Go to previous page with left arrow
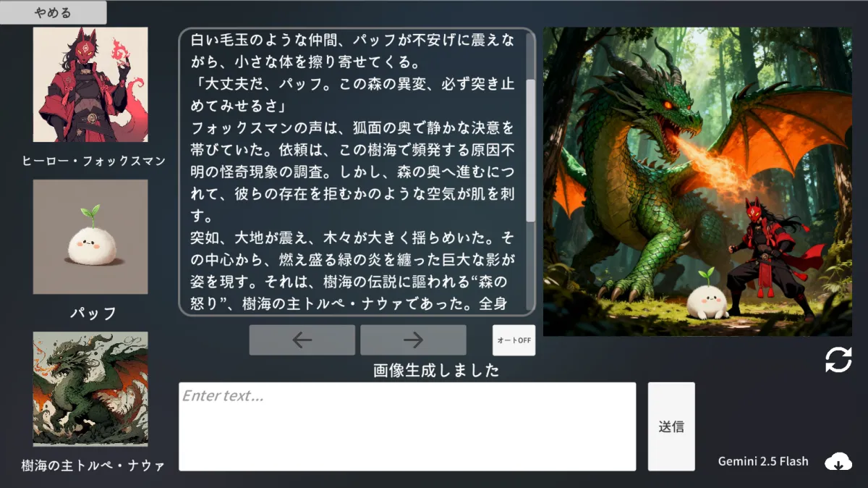Viewport: 868px width, 488px height. [x=302, y=340]
